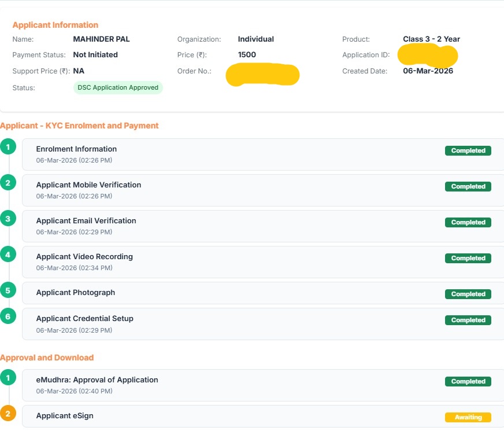
Task: Click green step 1 circle for eMudhra Approval
Action: 8,378
